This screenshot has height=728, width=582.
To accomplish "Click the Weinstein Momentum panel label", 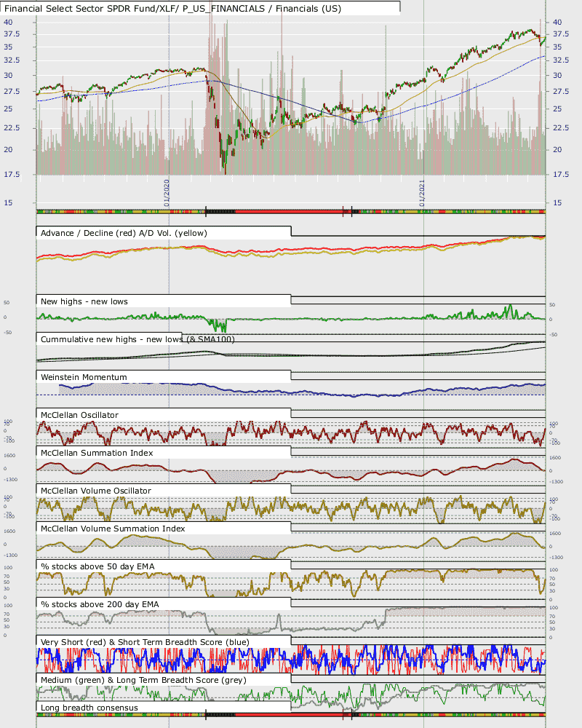I will [x=84, y=377].
